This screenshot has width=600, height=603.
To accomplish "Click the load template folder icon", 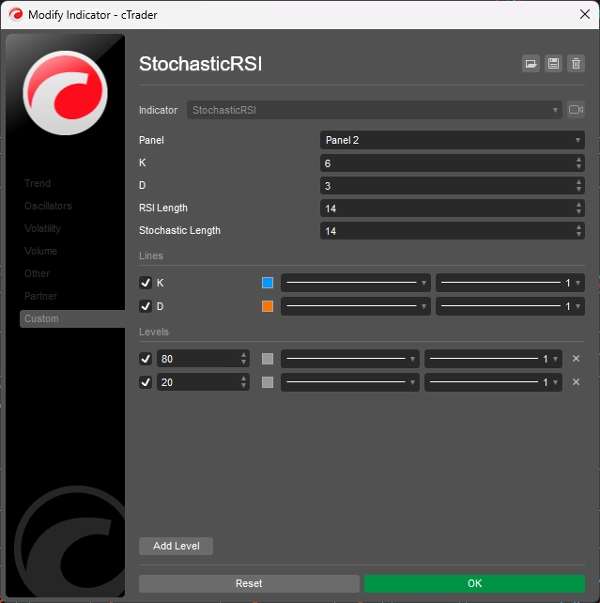I will point(531,64).
